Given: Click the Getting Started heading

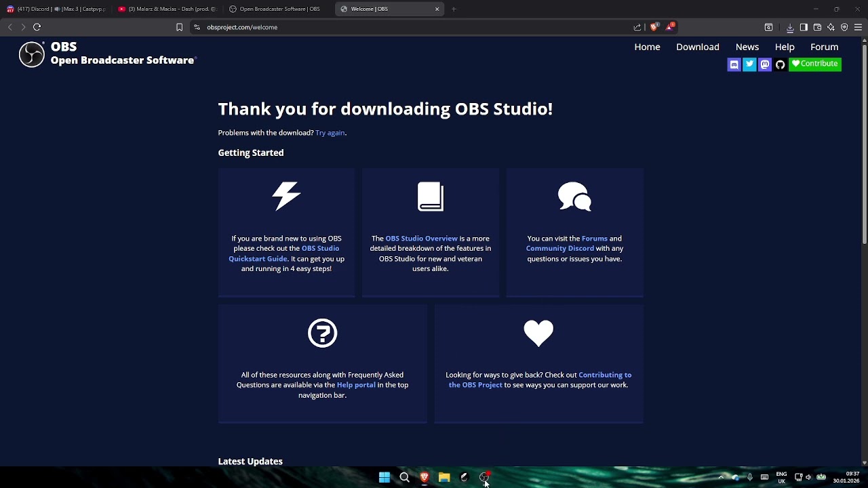Looking at the screenshot, I should click(251, 153).
